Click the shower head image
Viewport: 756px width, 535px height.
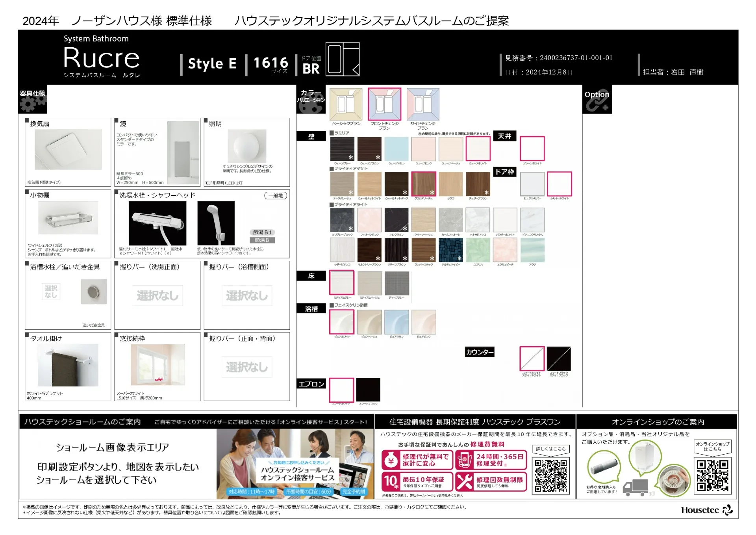point(216,223)
